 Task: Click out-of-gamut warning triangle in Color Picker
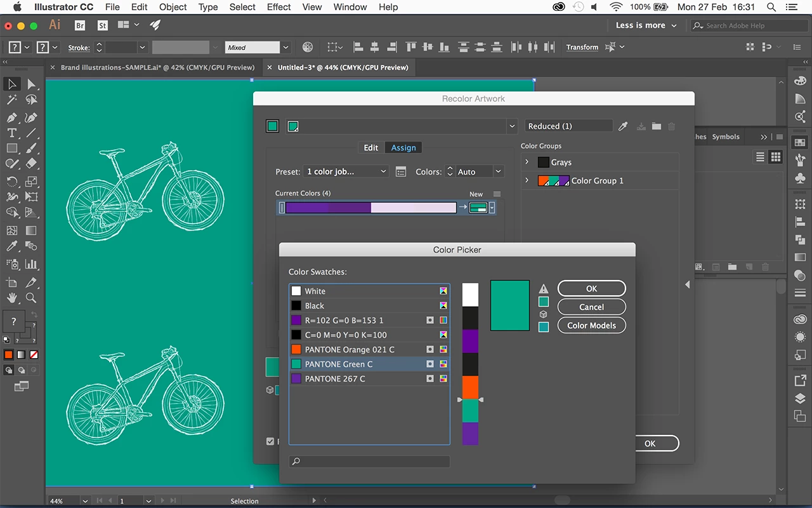pos(544,289)
